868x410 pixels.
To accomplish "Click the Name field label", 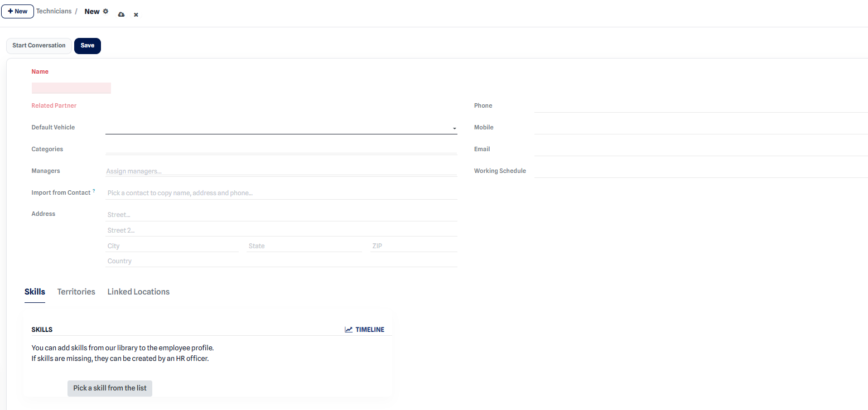I will click(40, 71).
